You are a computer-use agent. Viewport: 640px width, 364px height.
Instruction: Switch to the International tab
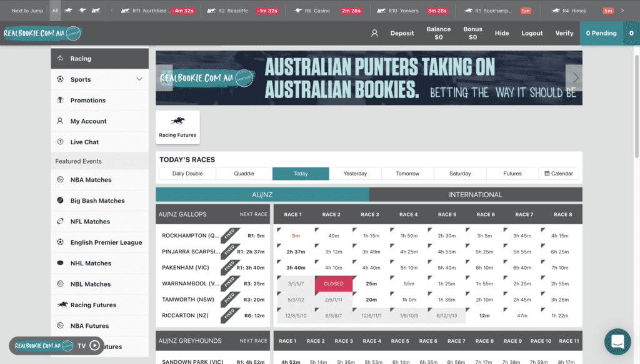coord(475,195)
